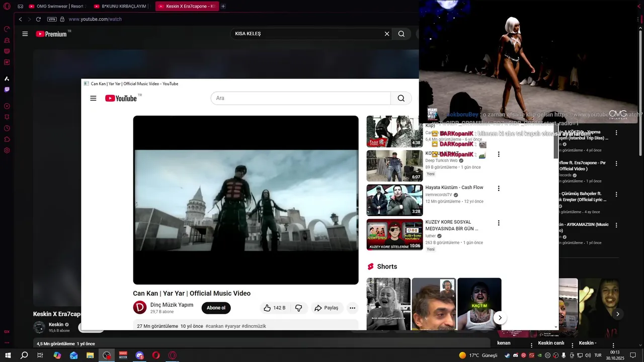Click YouTube logo in Can Kan window
Image resolution: width=644 pixels, height=362 pixels.
click(121, 98)
